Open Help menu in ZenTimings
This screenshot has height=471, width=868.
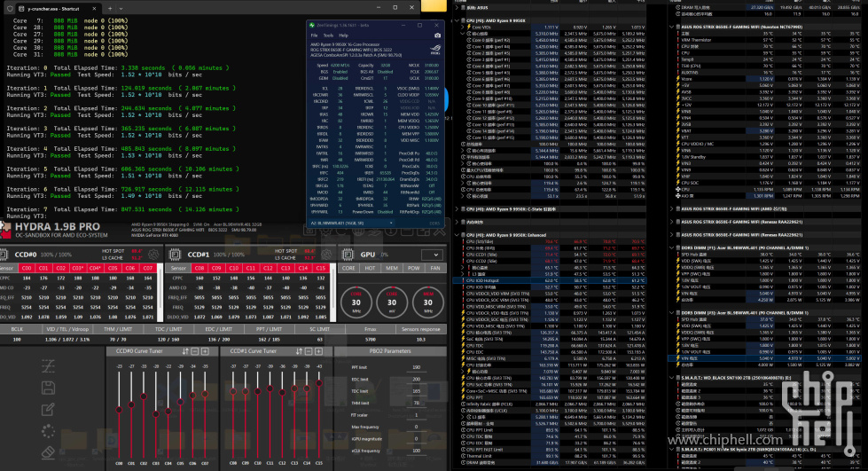tap(343, 35)
